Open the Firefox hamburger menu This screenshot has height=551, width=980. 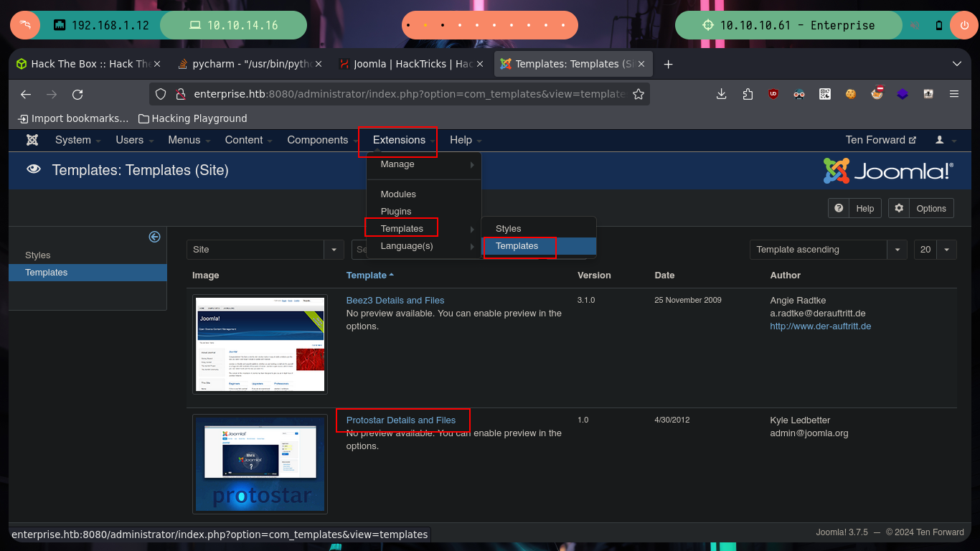(x=954, y=94)
